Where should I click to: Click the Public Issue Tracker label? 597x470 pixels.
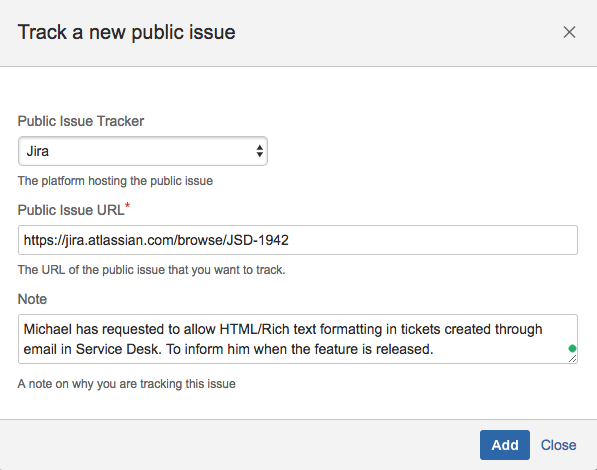point(81,121)
